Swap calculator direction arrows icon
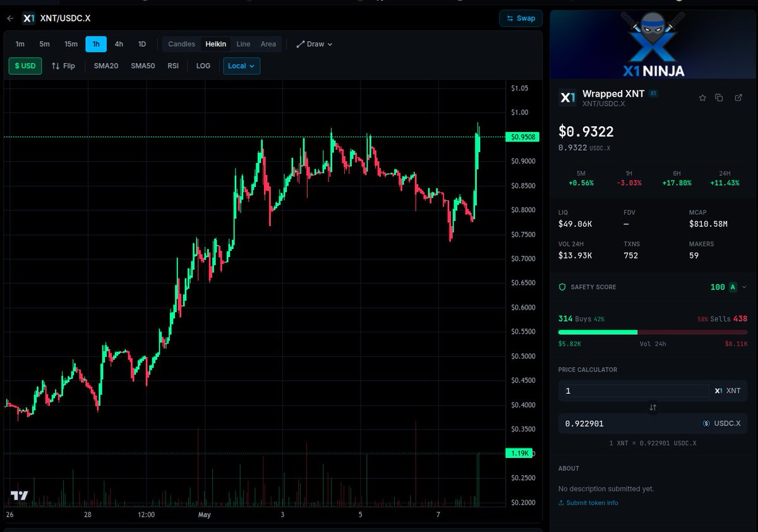758x532 pixels. (653, 408)
